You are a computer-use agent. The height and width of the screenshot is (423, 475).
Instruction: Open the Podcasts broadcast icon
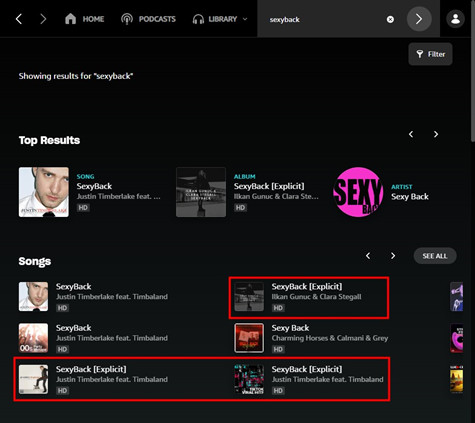pyautogui.click(x=127, y=19)
